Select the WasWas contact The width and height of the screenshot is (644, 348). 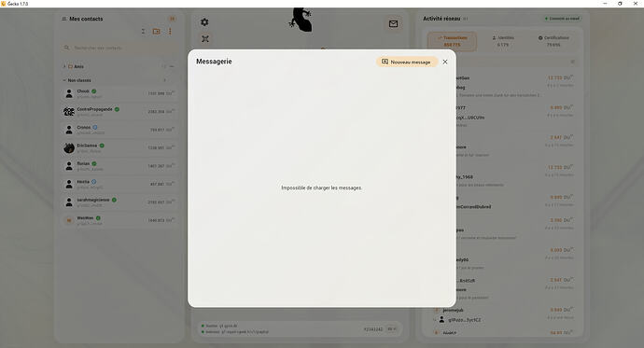coord(119,220)
